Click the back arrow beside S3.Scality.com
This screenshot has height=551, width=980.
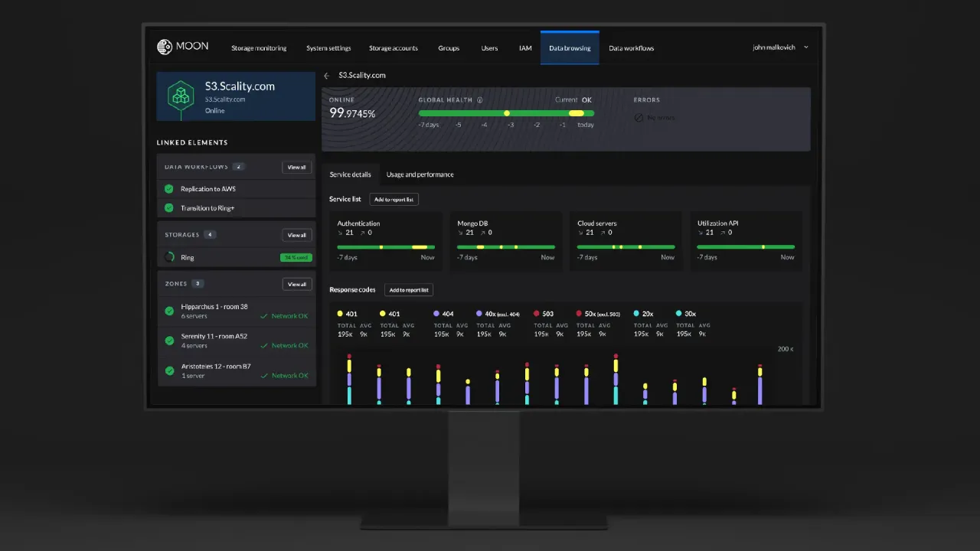[327, 76]
